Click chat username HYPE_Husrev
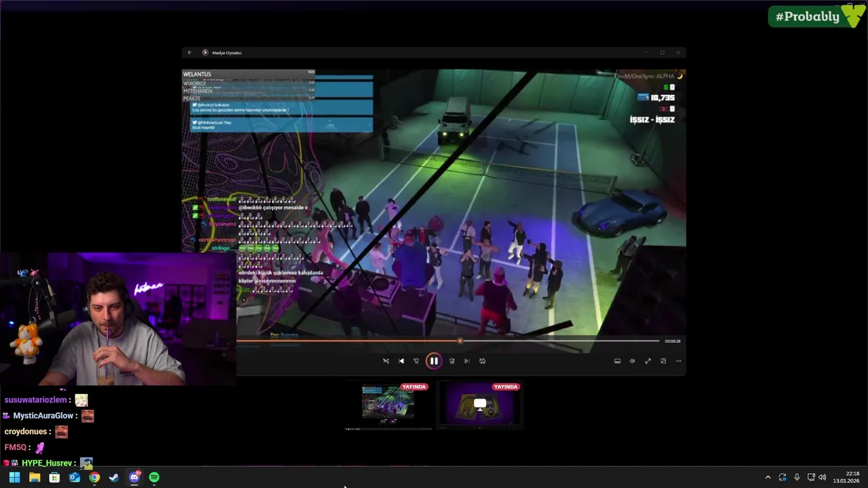The width and height of the screenshot is (868, 488). coord(45,463)
